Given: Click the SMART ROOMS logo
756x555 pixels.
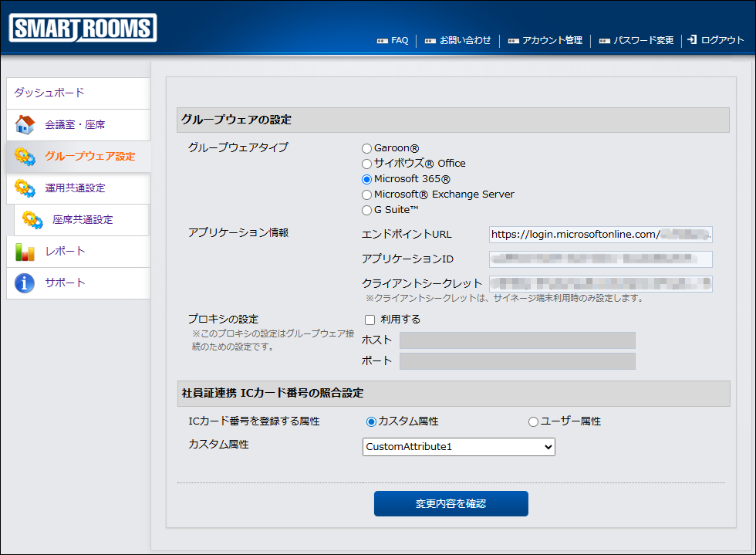Looking at the screenshot, I should (x=83, y=29).
